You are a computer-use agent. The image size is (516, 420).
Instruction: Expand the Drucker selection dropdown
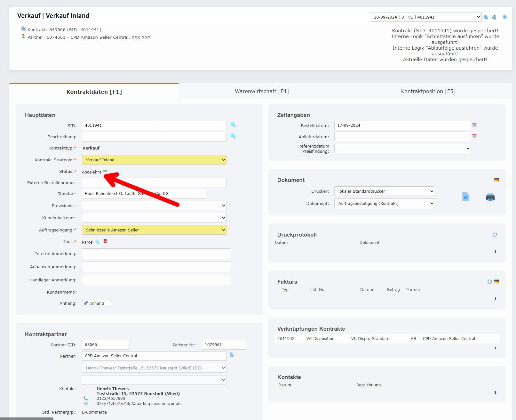tap(384, 191)
